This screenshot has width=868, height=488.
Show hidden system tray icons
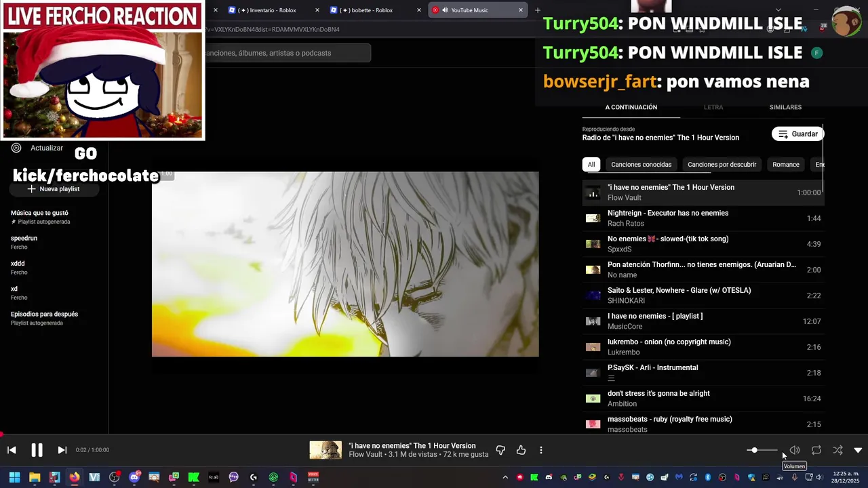click(x=505, y=477)
